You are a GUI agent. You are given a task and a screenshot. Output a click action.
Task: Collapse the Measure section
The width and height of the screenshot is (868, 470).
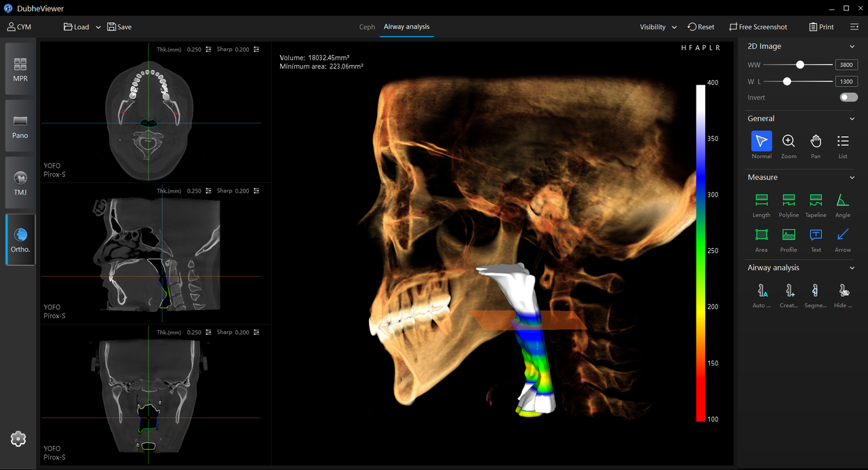pos(852,178)
